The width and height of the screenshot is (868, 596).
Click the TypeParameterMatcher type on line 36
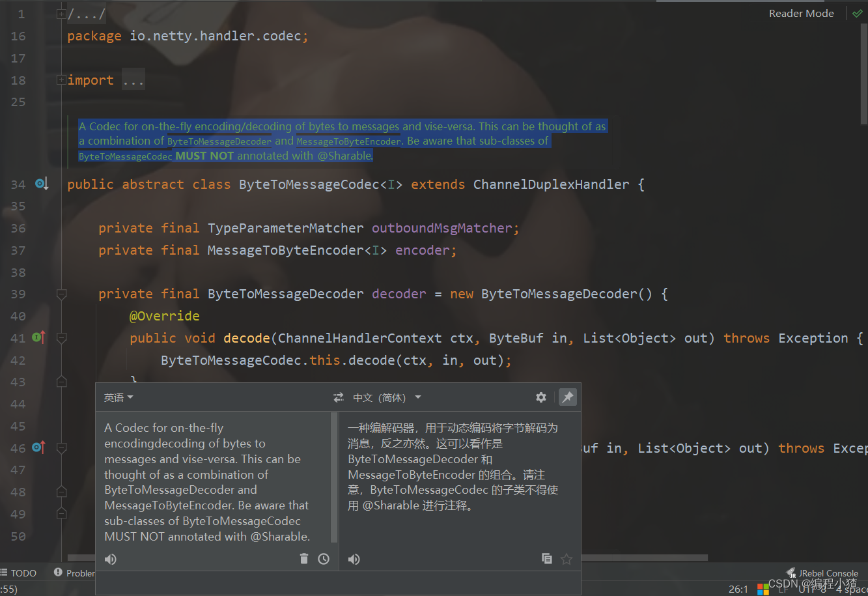[286, 228]
